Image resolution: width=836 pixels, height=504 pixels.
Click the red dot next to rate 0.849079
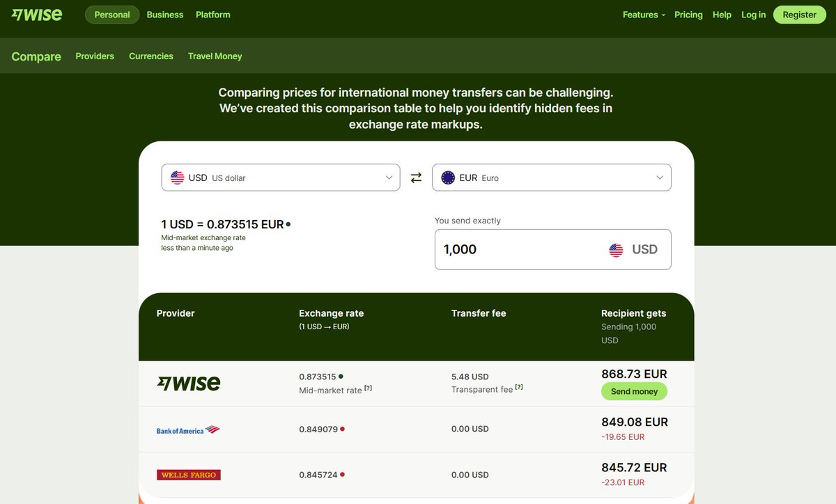[342, 429]
